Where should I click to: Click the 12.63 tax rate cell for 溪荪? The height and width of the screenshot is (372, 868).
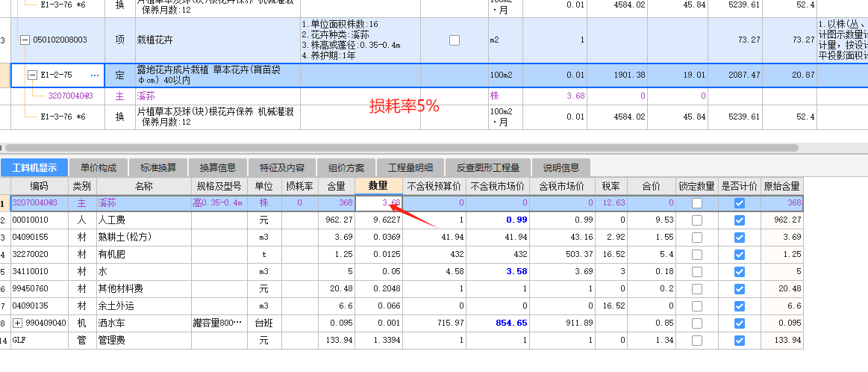(611, 203)
